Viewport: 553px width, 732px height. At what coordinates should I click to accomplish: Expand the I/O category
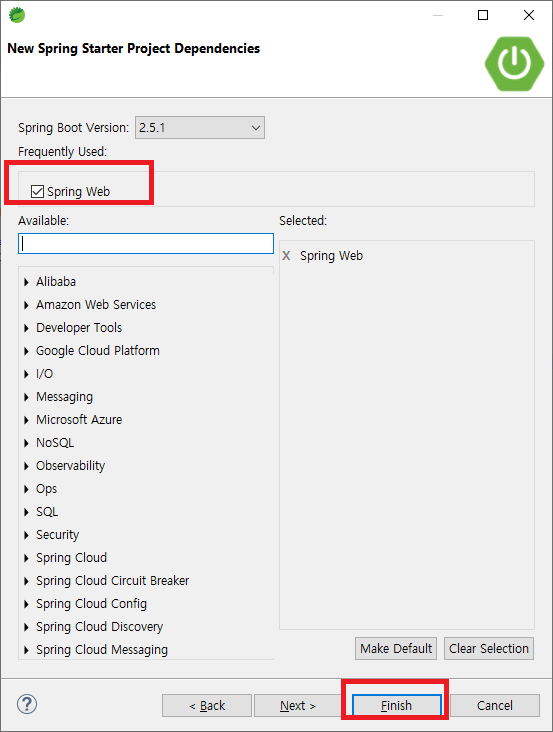(x=27, y=374)
